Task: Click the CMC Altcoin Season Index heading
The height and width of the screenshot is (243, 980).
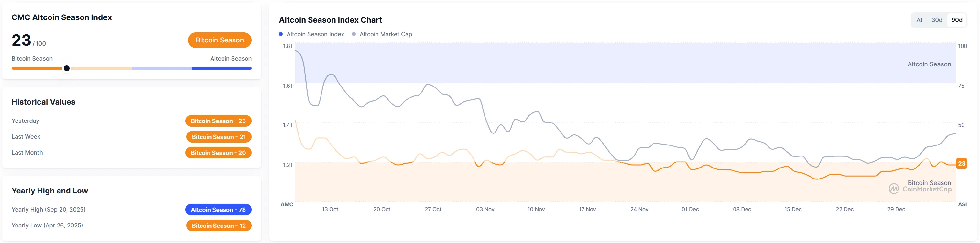Action: 62,17
